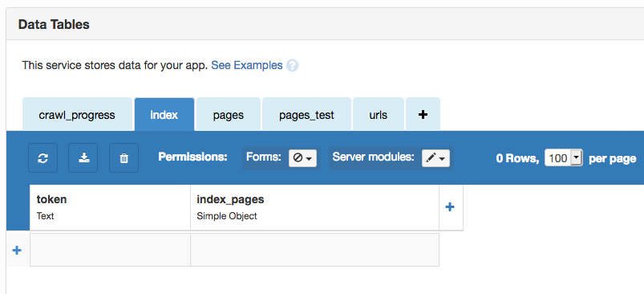Viewport: 644px width, 294px height.
Task: Open Forms permissions dropdown
Action: pos(302,158)
